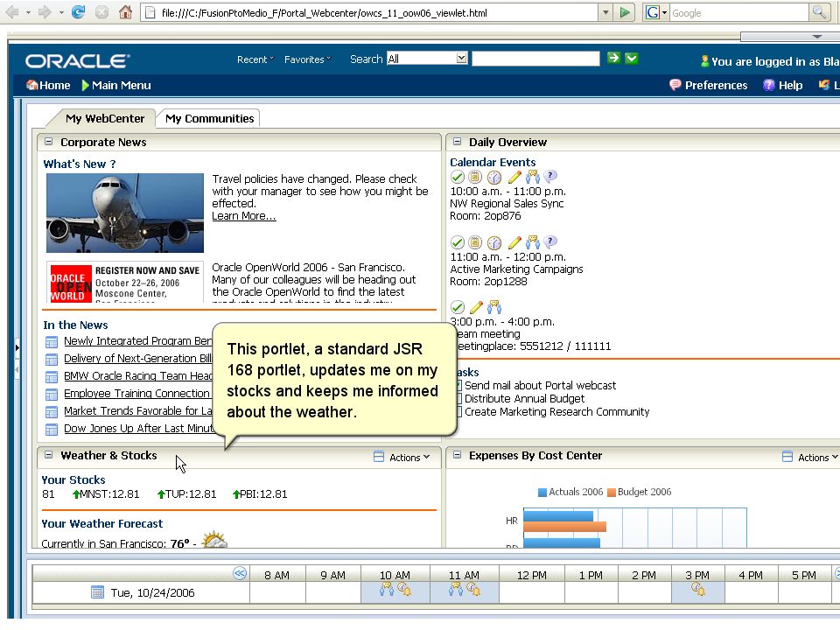Open the address bar history dropdown arrow

(x=605, y=12)
